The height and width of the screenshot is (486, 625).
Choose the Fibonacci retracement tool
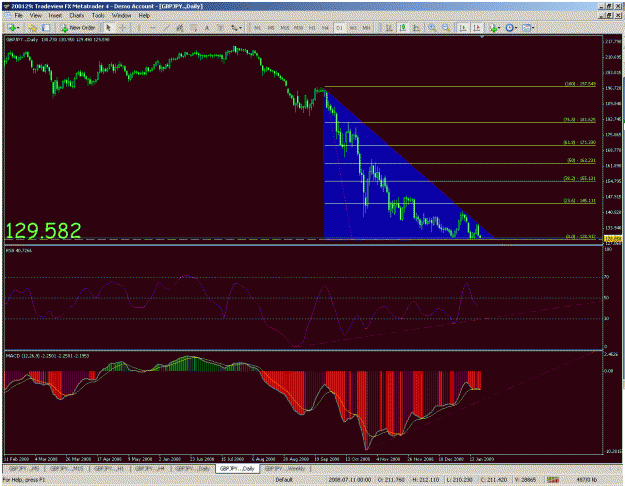tap(193, 28)
